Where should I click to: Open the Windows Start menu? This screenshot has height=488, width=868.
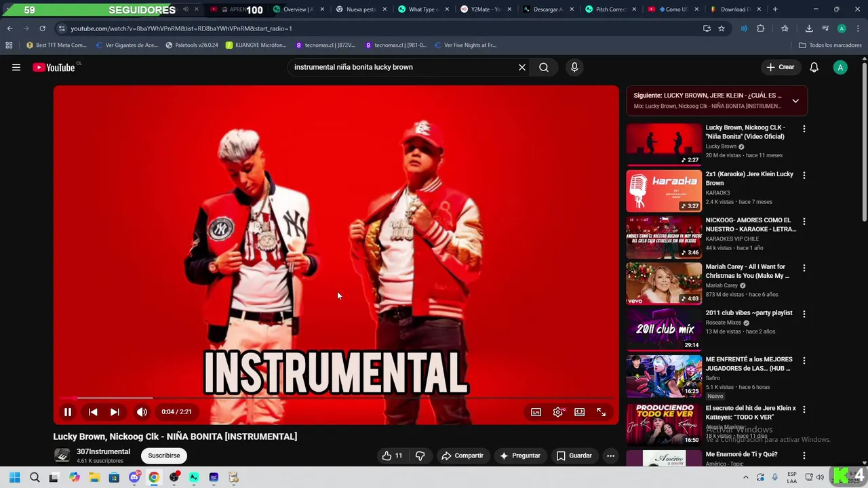point(14,477)
